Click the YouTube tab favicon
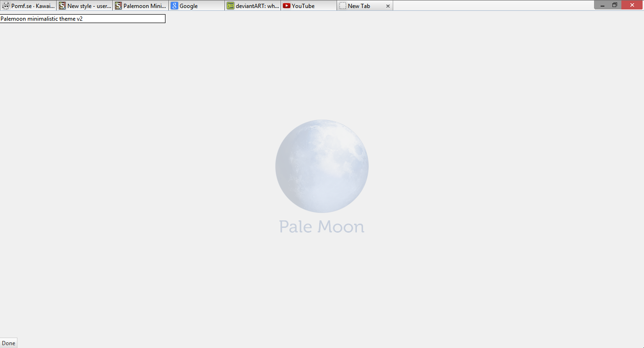The image size is (644, 348). click(287, 6)
